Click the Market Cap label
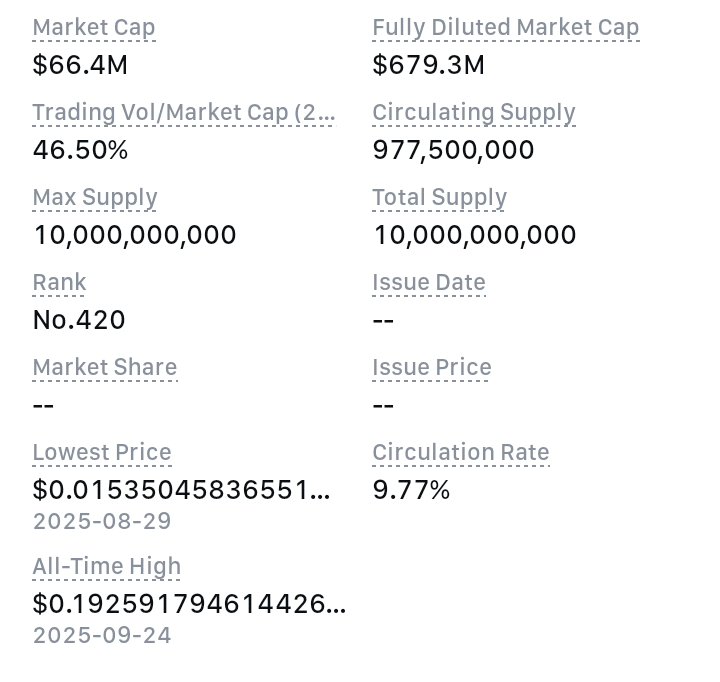 point(94,28)
